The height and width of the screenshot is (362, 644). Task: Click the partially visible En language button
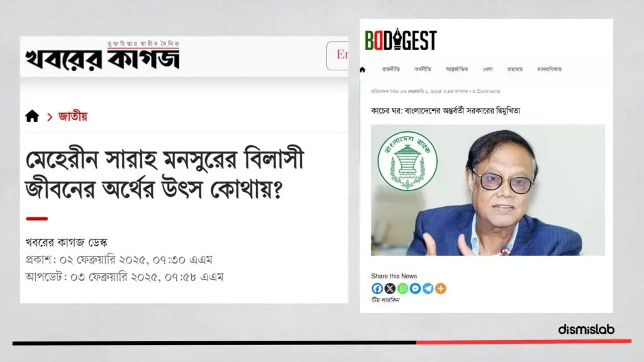(x=338, y=55)
